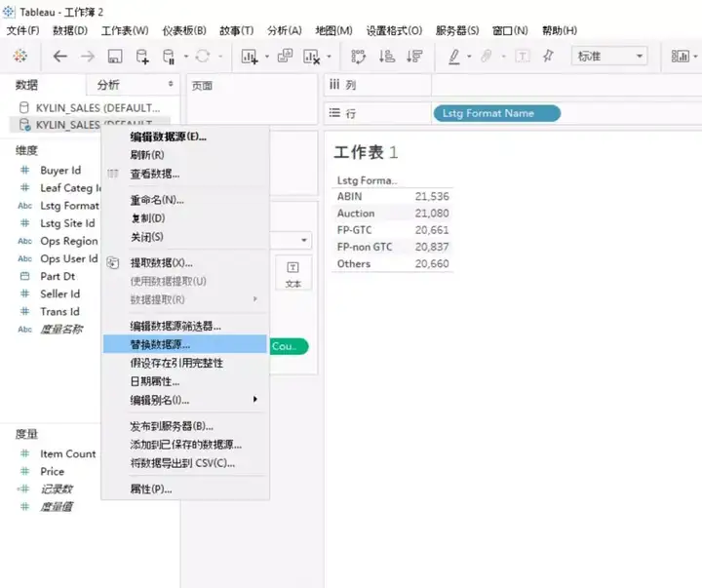Click the Auction row label in table
Screen dimensions: 702x588
[x=356, y=214]
